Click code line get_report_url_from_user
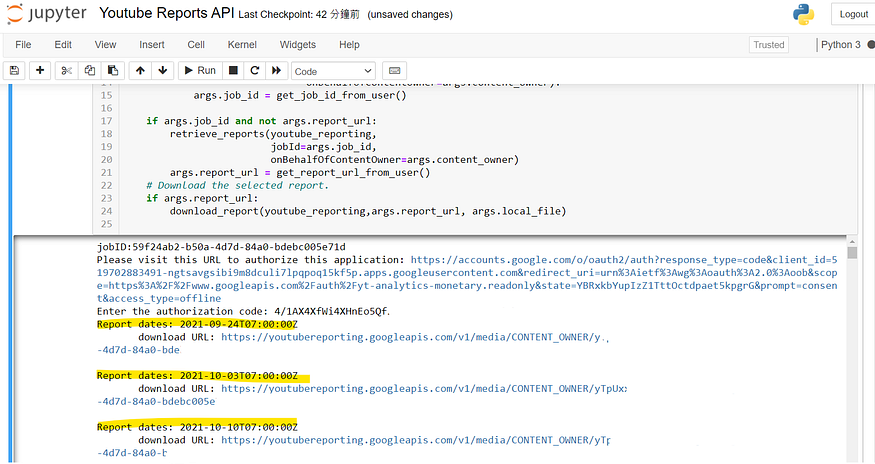This screenshot has height=464, width=875. click(300, 173)
